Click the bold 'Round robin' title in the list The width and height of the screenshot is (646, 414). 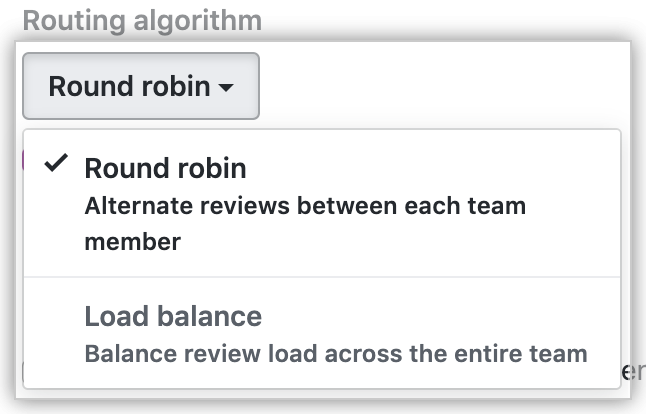[165, 167]
